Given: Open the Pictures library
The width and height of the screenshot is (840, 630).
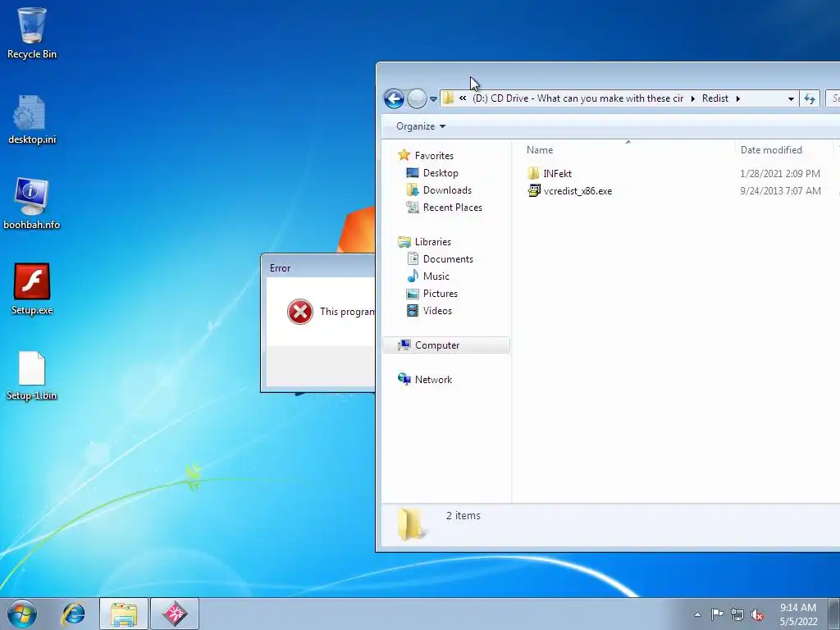Looking at the screenshot, I should (440, 294).
